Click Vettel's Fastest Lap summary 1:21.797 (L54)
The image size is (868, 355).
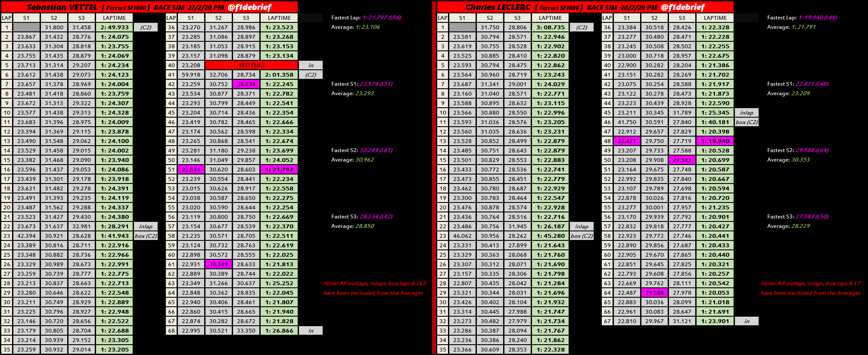[382, 18]
